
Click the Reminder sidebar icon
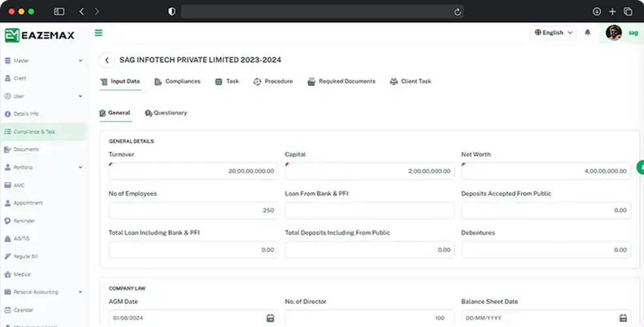coord(7,221)
